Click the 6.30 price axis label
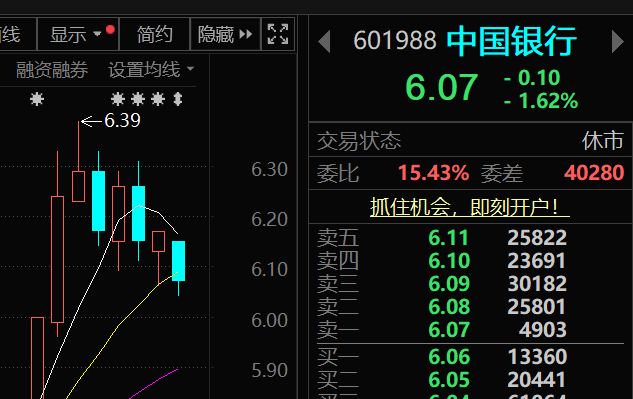This screenshot has width=633, height=399. 269,169
